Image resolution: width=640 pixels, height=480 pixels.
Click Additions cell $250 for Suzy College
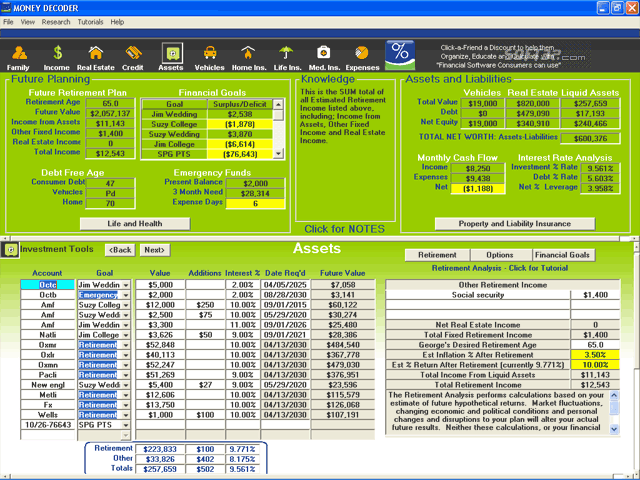[x=205, y=305]
